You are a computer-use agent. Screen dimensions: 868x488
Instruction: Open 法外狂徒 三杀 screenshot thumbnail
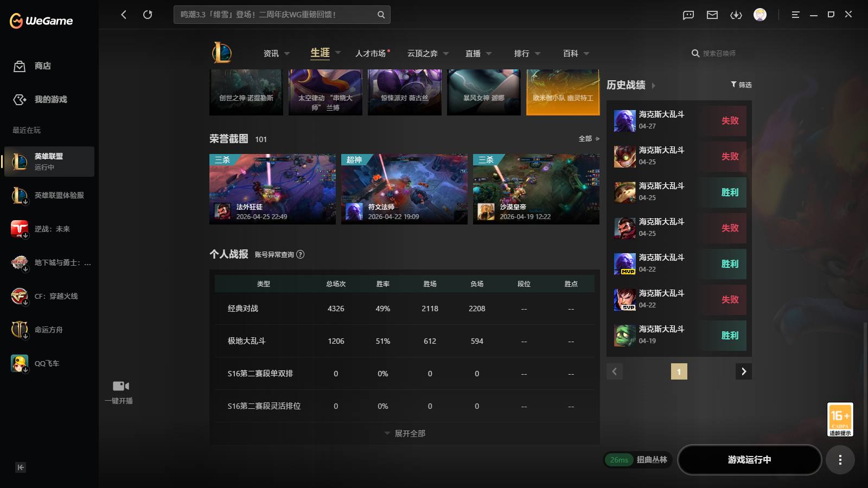coord(272,189)
